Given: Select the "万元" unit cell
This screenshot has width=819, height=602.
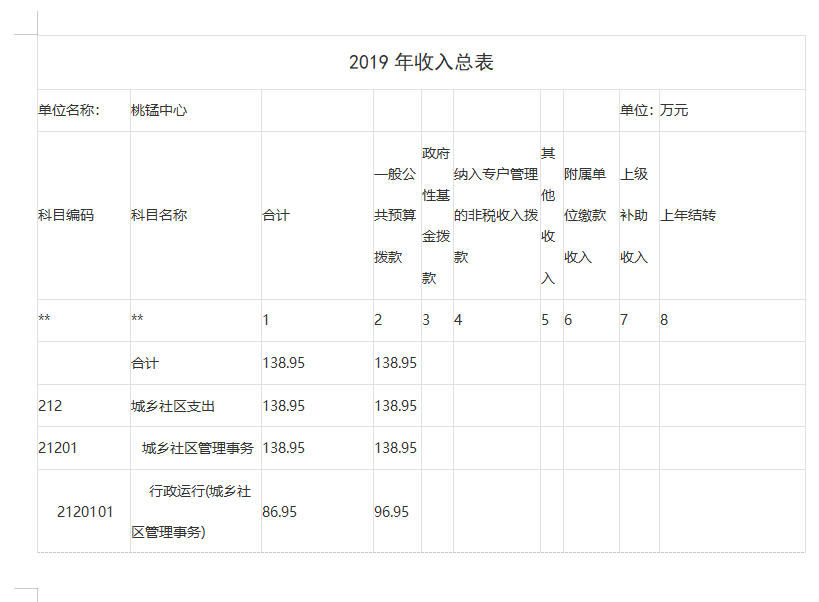Looking at the screenshot, I should point(674,111).
